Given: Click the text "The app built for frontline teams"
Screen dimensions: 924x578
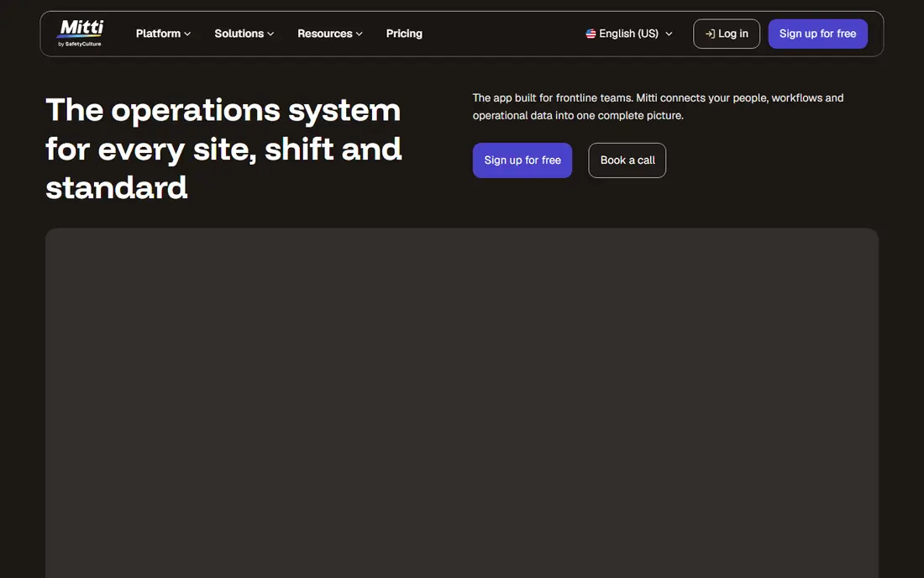Looking at the screenshot, I should click(x=553, y=97).
